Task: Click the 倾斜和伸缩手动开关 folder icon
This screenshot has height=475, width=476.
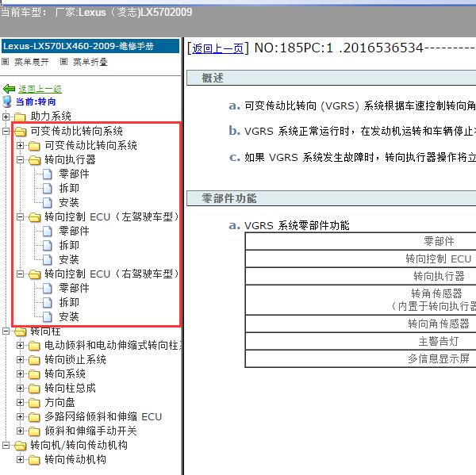Action: [x=34, y=431]
